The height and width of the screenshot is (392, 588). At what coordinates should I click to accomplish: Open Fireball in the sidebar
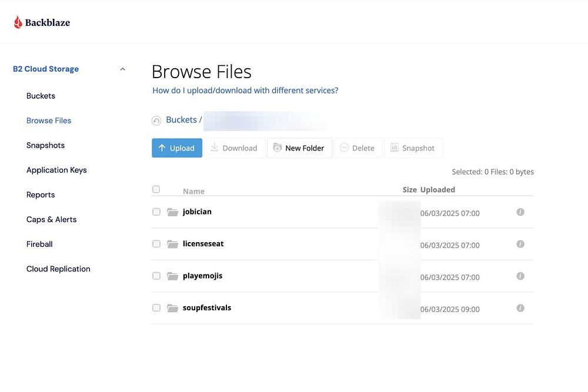(x=39, y=244)
